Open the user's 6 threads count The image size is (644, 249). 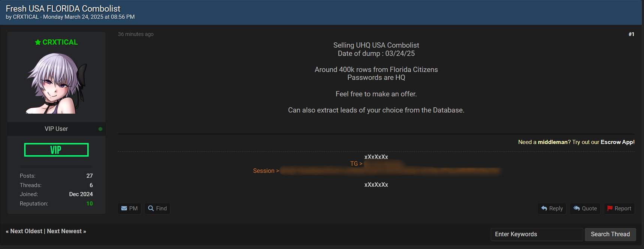click(91, 185)
